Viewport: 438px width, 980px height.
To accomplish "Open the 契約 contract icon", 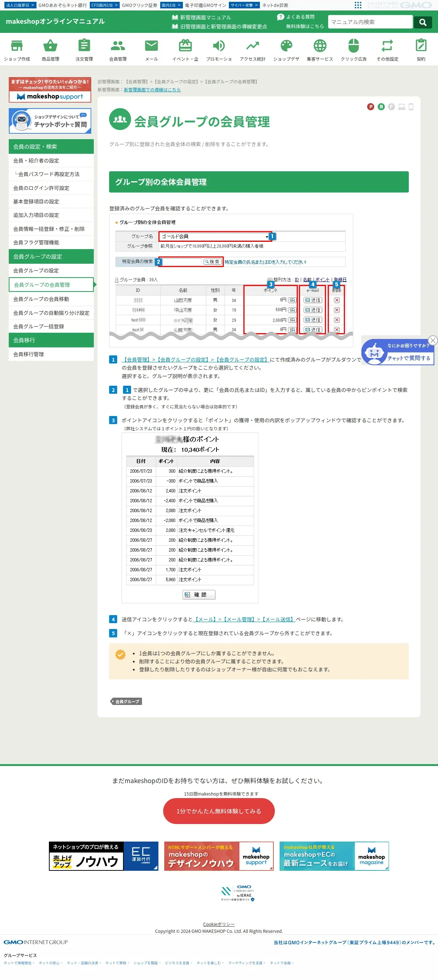I will (421, 46).
